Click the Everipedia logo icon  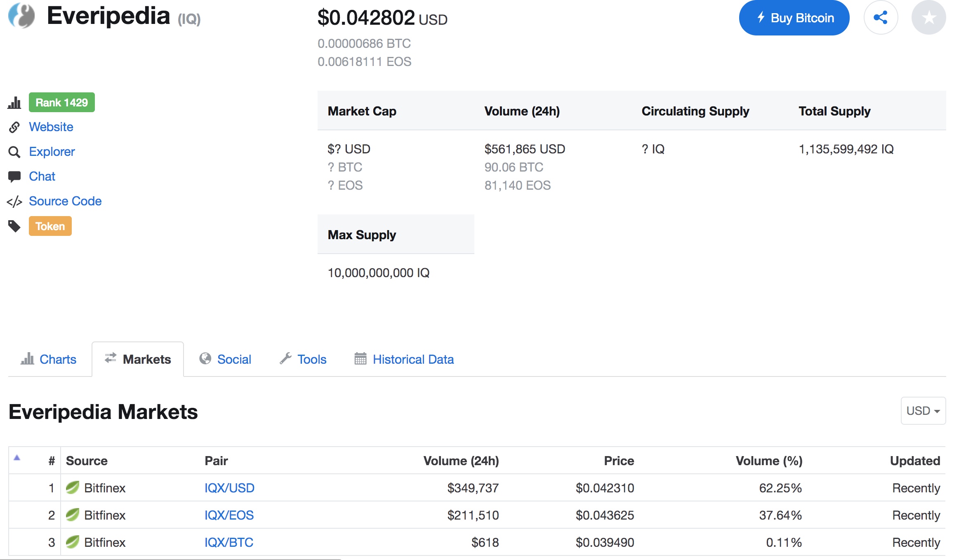pos(21,16)
